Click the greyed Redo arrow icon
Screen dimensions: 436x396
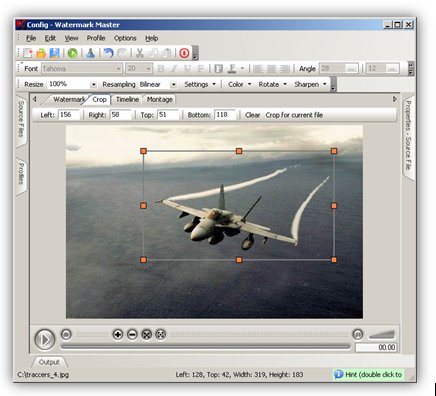tap(122, 53)
